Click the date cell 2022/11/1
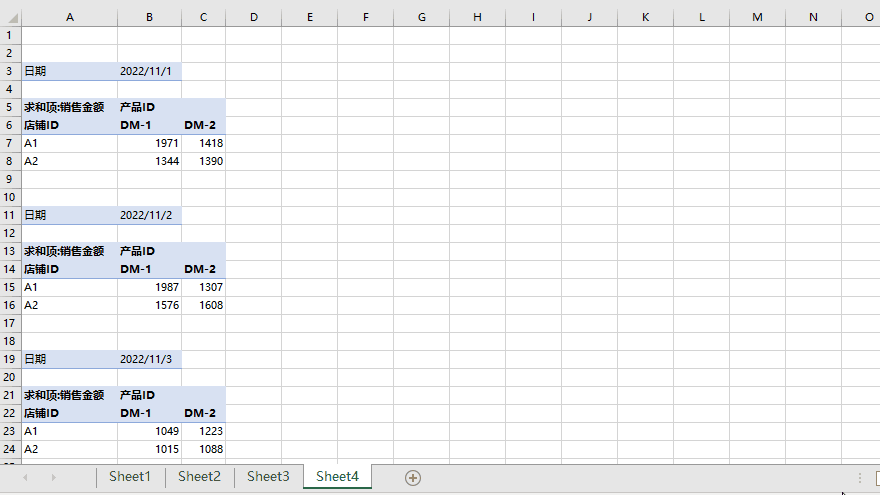 [149, 71]
